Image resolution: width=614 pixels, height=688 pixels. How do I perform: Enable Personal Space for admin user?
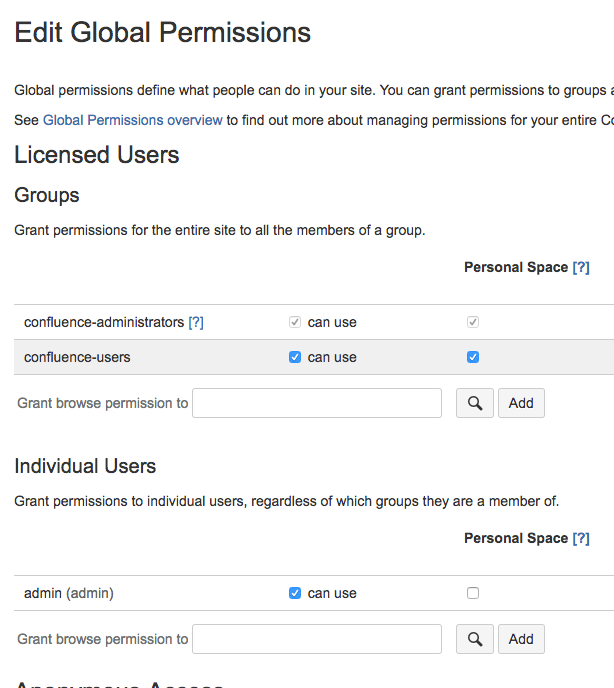click(473, 593)
